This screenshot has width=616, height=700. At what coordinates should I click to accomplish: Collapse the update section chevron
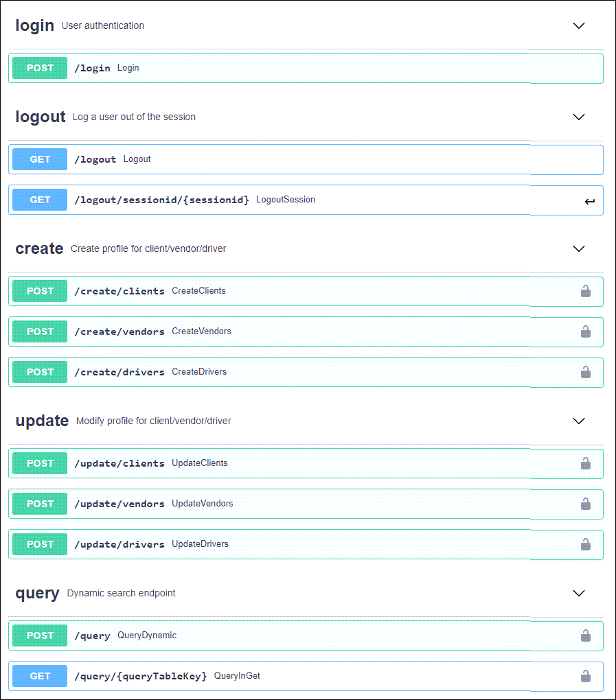[x=579, y=421]
